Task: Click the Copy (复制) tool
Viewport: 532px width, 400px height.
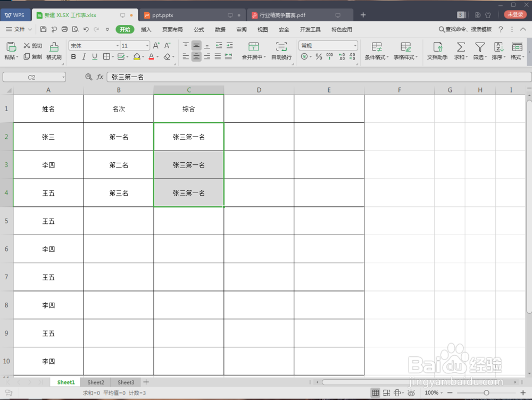Action: pyautogui.click(x=32, y=57)
